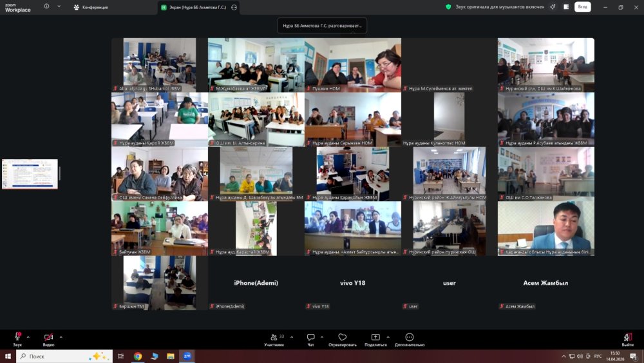This screenshot has width=644, height=363.
Task: Open the shared screen thumbnail preview
Action: pos(30,174)
